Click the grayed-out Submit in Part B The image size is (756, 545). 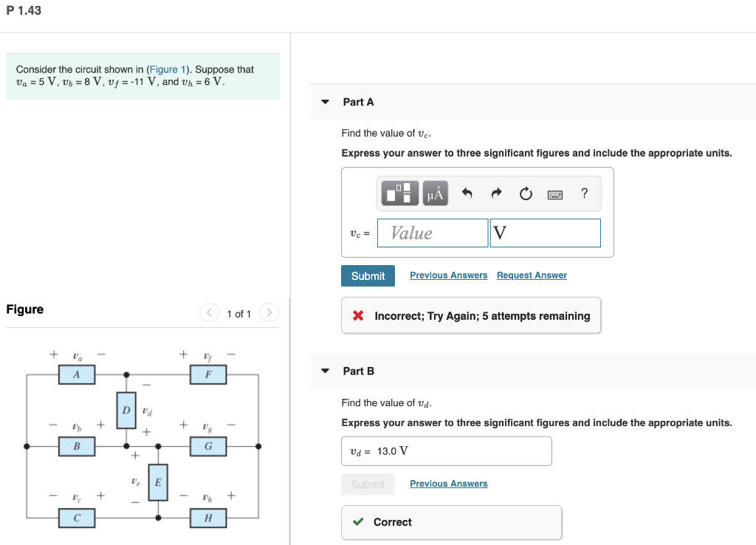368,484
